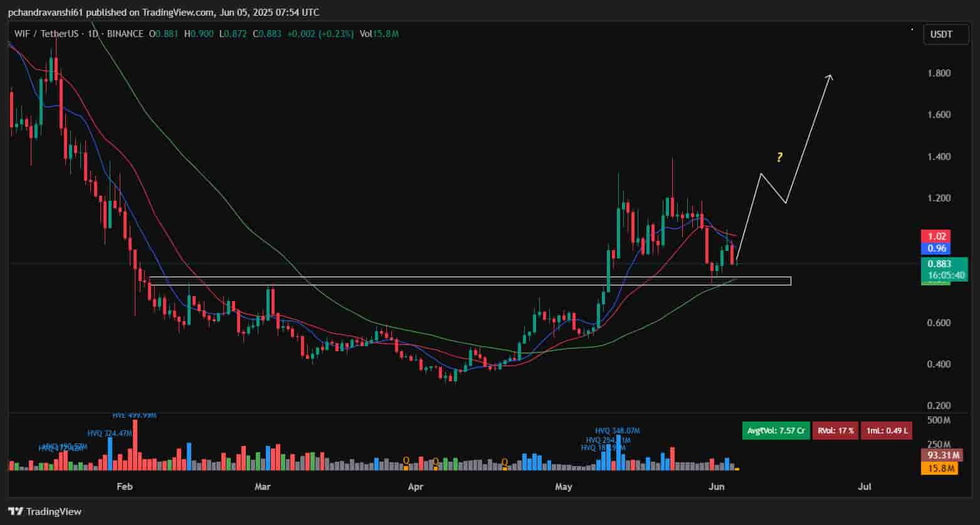Viewport: 980px width, 525px height.
Task: Click the blue 0.96 moving average price label
Action: click(934, 248)
